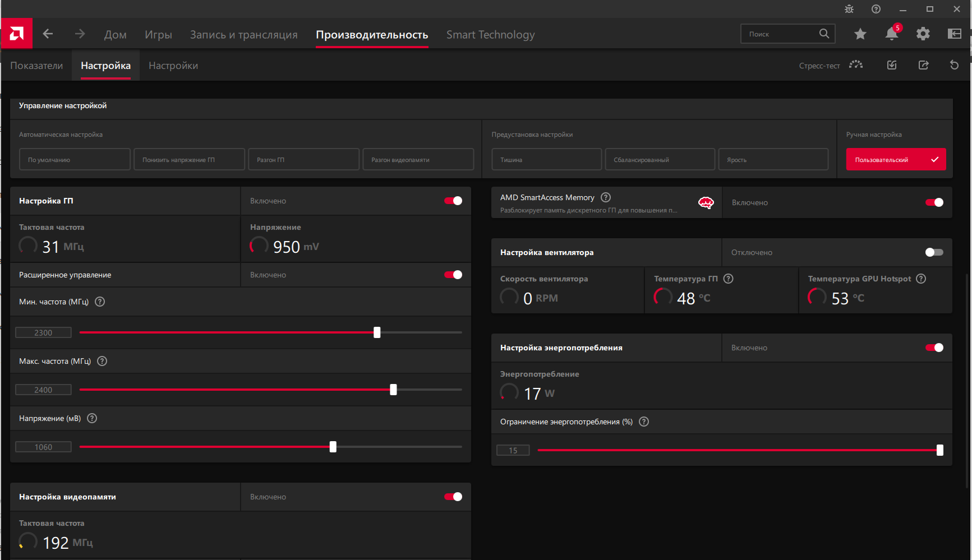Screen dimensions: 972x560
Task: Click min frequency value box 2300
Action: click(x=43, y=332)
